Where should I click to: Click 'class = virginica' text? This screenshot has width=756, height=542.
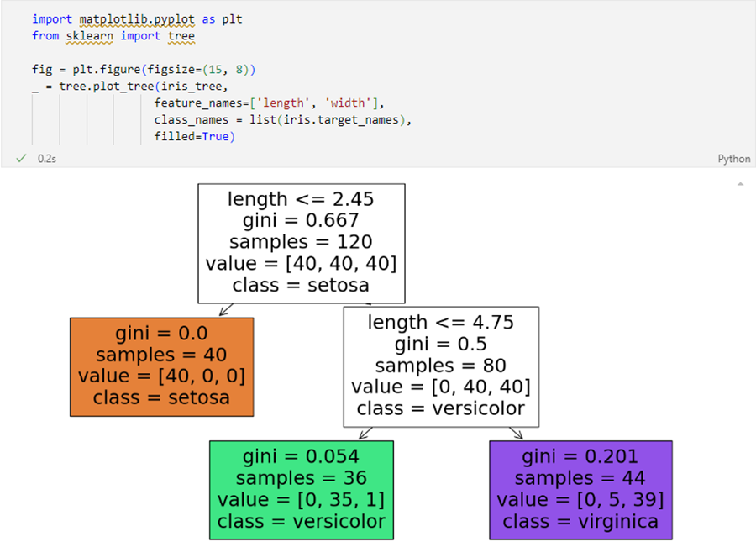(x=580, y=521)
